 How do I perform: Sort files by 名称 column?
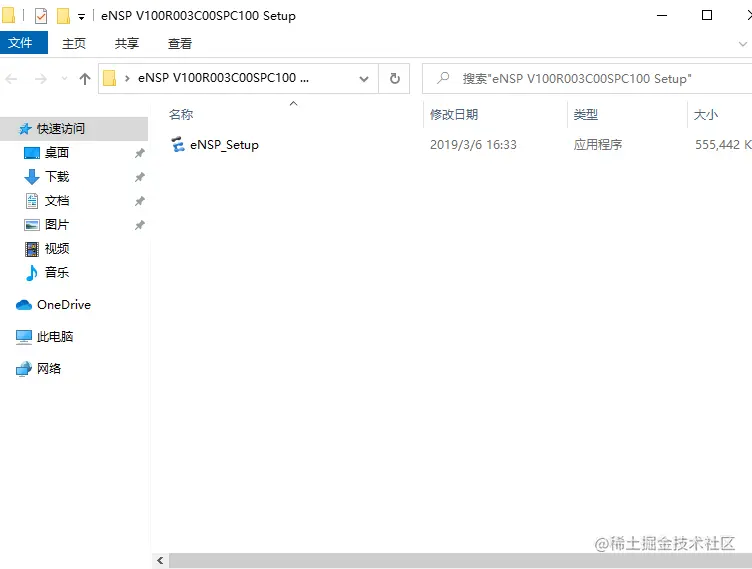tap(181, 115)
